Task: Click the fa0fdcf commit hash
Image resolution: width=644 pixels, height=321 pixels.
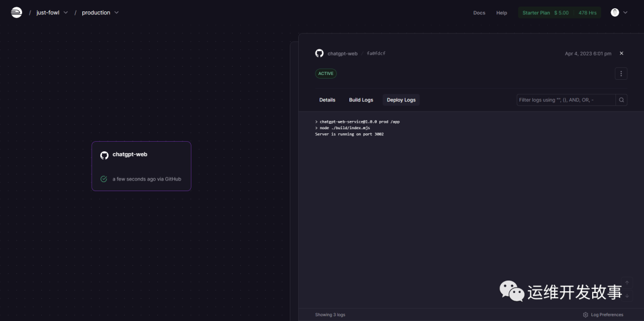Action: tap(376, 54)
